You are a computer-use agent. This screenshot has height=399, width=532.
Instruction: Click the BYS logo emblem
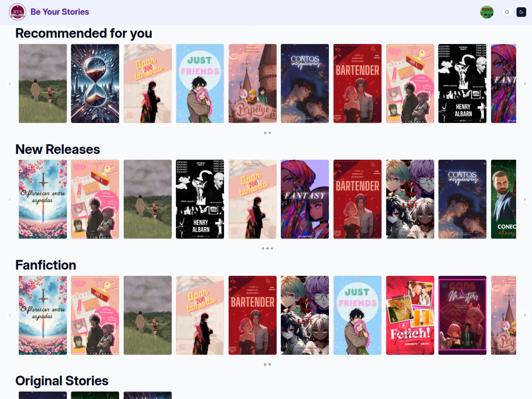pyautogui.click(x=18, y=12)
